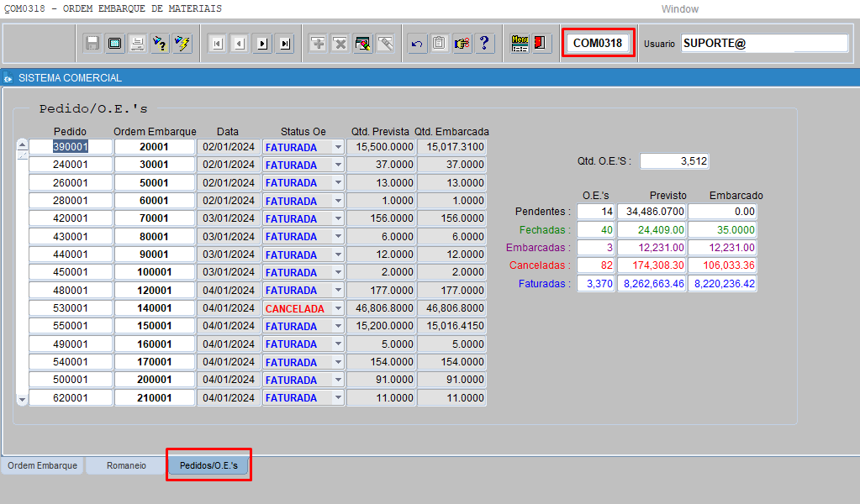
Task: Click the COM0318 program code field
Action: point(597,43)
